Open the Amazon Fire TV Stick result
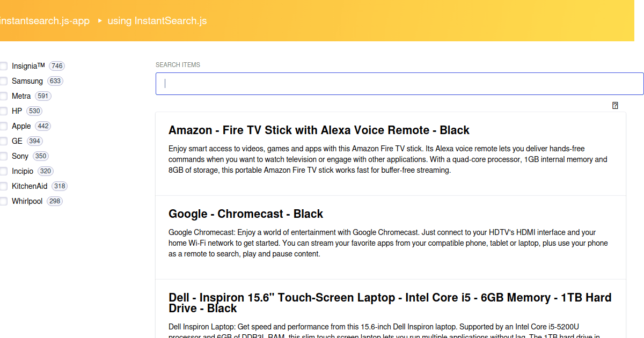Image resolution: width=644 pixels, height=338 pixels. (319, 130)
